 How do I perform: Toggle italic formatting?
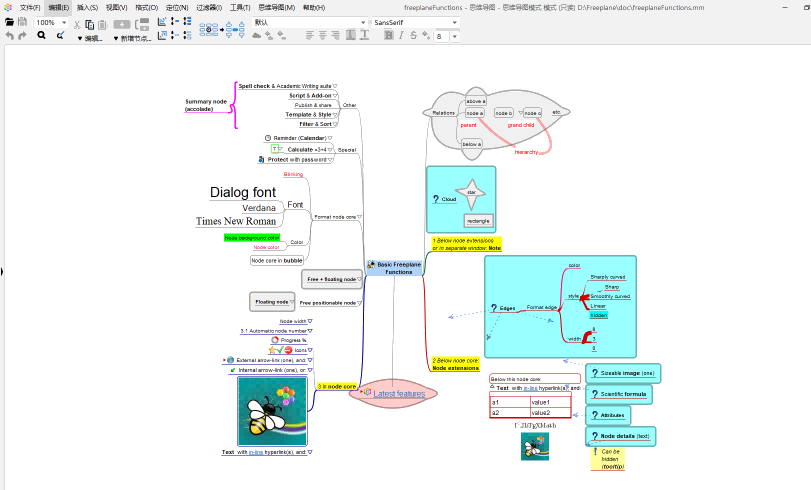(x=401, y=35)
